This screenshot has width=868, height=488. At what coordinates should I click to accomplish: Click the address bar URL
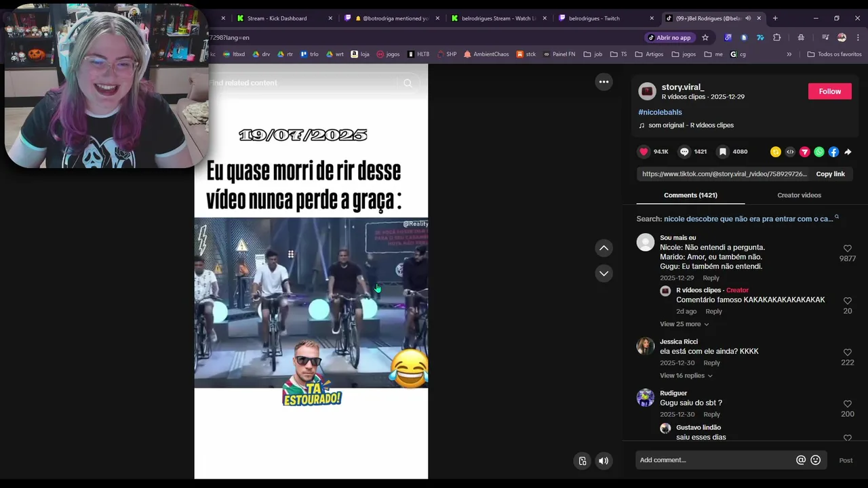click(x=229, y=37)
